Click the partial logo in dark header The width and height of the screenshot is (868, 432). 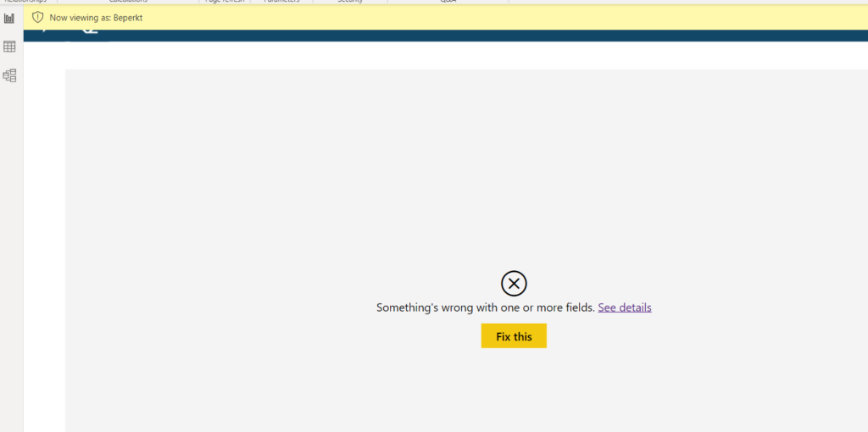(89, 32)
